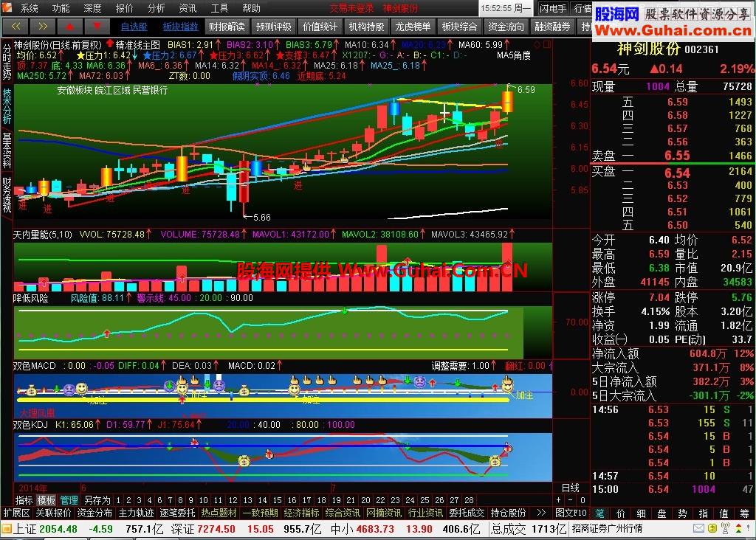Viewport: 756px width, 540px height.
Task: Select the 管理 tab at chart bottom
Action: (69, 500)
